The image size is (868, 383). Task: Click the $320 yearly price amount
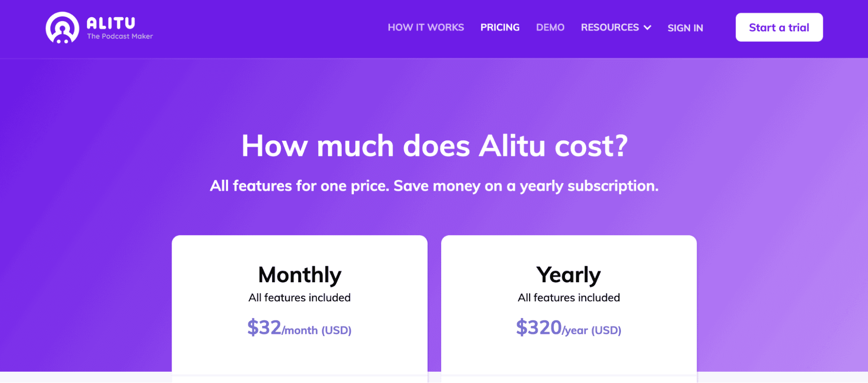[x=539, y=327]
